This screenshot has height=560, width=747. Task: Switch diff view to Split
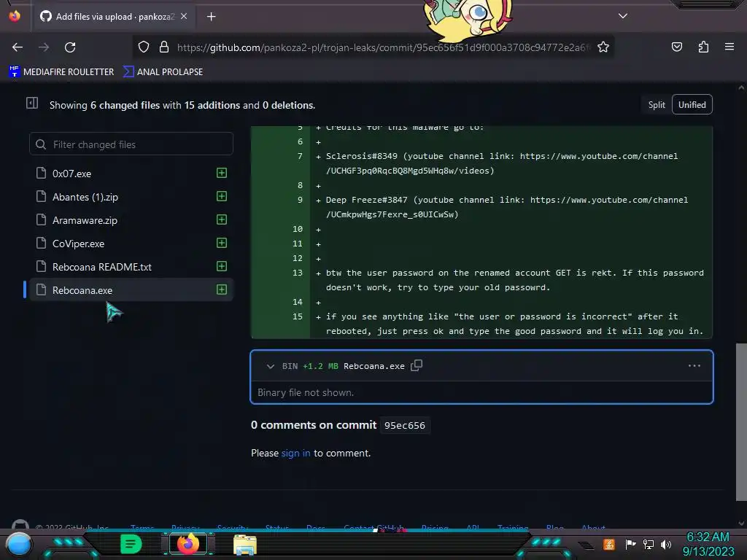pos(656,105)
